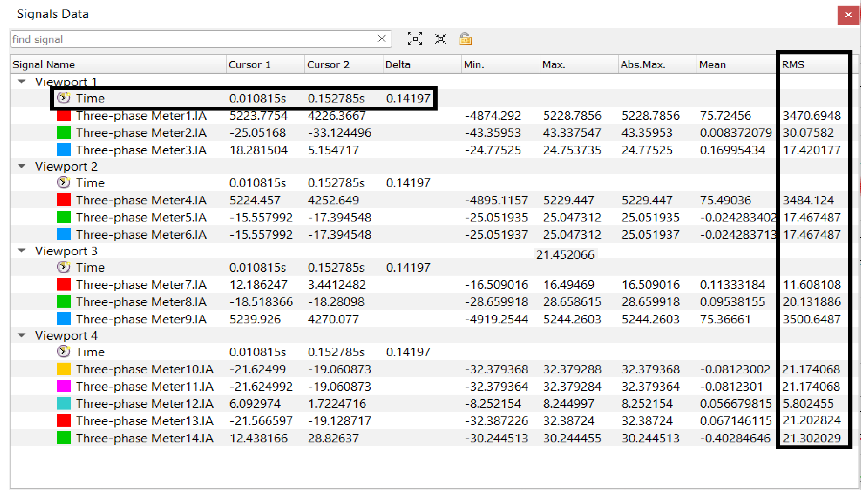Toggle the padlock lock icon
This screenshot has height=494, width=868.
(465, 39)
